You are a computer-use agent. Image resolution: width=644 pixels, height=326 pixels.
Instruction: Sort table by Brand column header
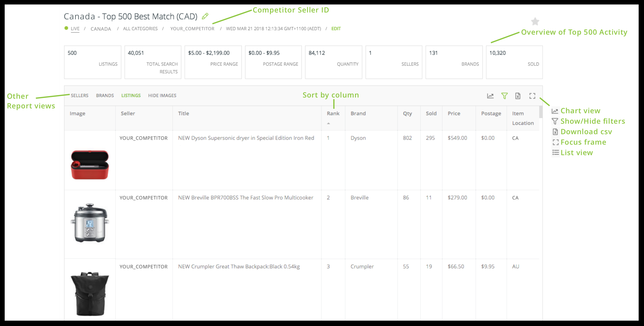coord(358,114)
